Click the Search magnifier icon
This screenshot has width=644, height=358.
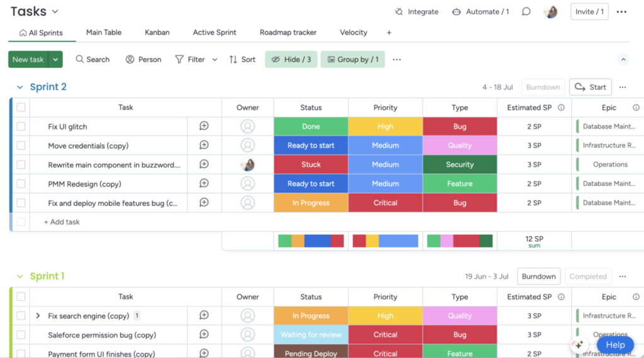point(80,60)
